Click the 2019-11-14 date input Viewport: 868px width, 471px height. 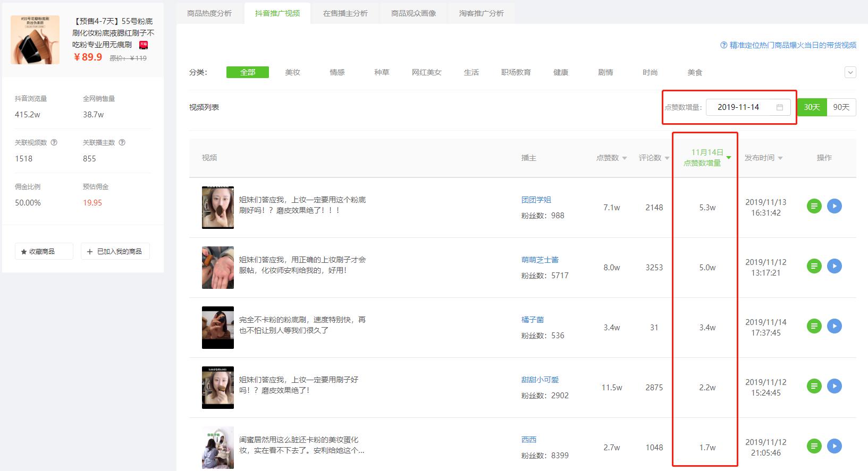(x=739, y=107)
